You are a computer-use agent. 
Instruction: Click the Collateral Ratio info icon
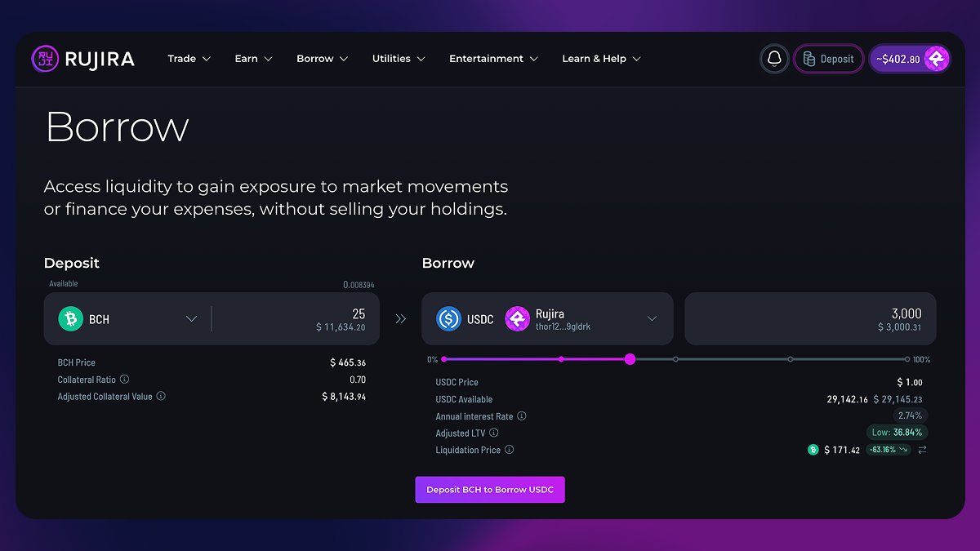[125, 380]
